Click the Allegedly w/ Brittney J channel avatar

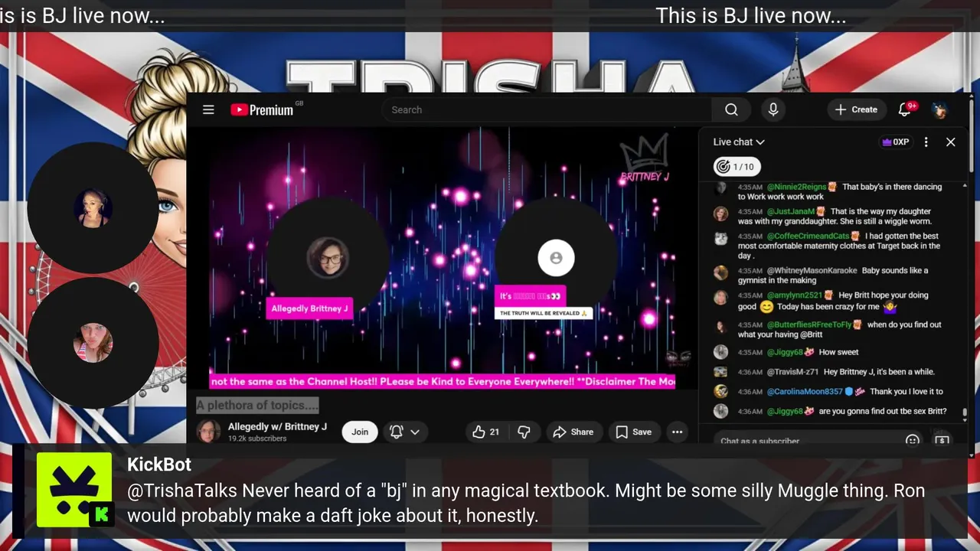208,432
